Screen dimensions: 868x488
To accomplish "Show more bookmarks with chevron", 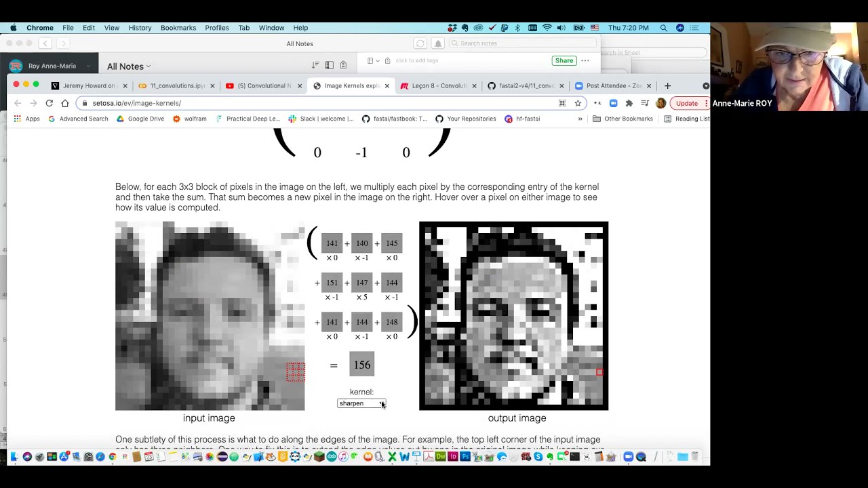I will pyautogui.click(x=580, y=119).
